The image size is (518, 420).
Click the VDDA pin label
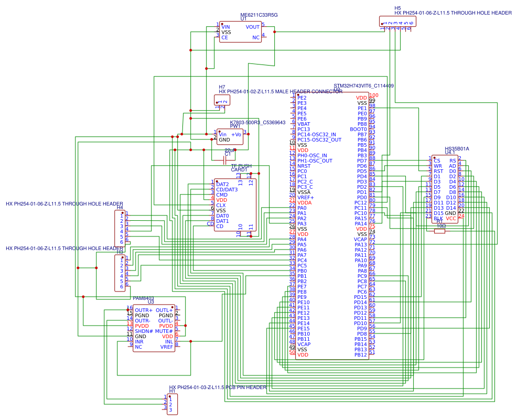point(304,202)
